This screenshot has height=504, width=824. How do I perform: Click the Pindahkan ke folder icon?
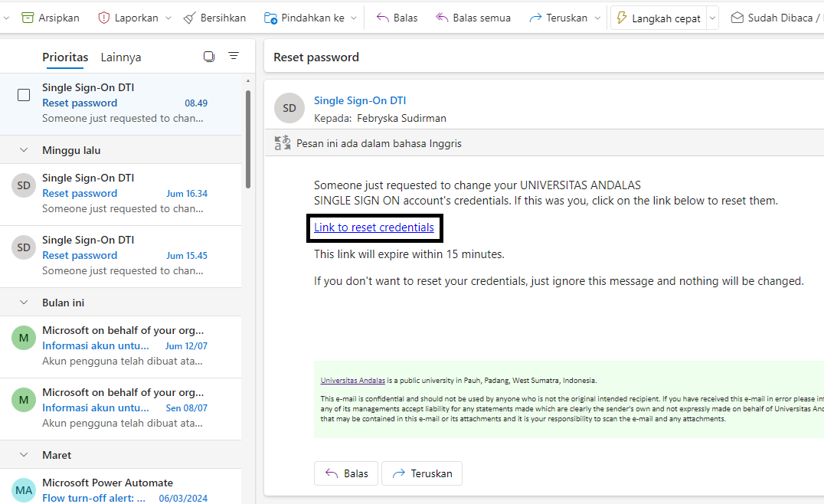point(270,18)
